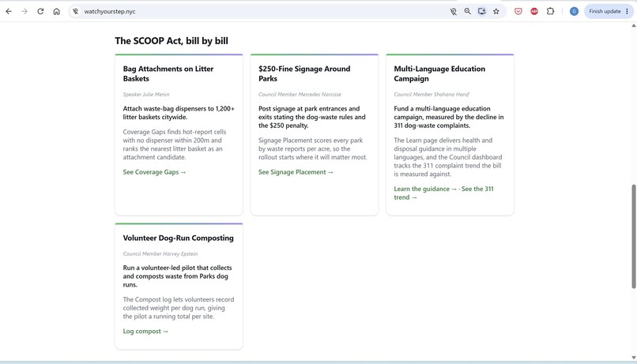Click the Run a volunteer-led pilot text
The image size is (637, 364).
[x=178, y=276]
